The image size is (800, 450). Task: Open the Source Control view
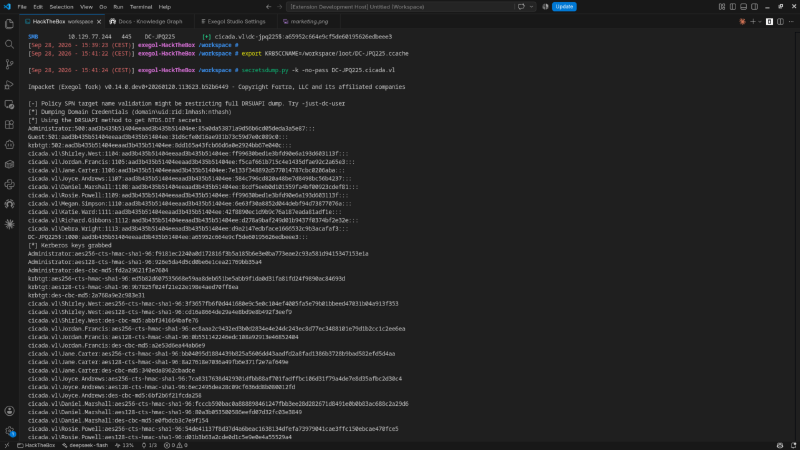[9, 64]
